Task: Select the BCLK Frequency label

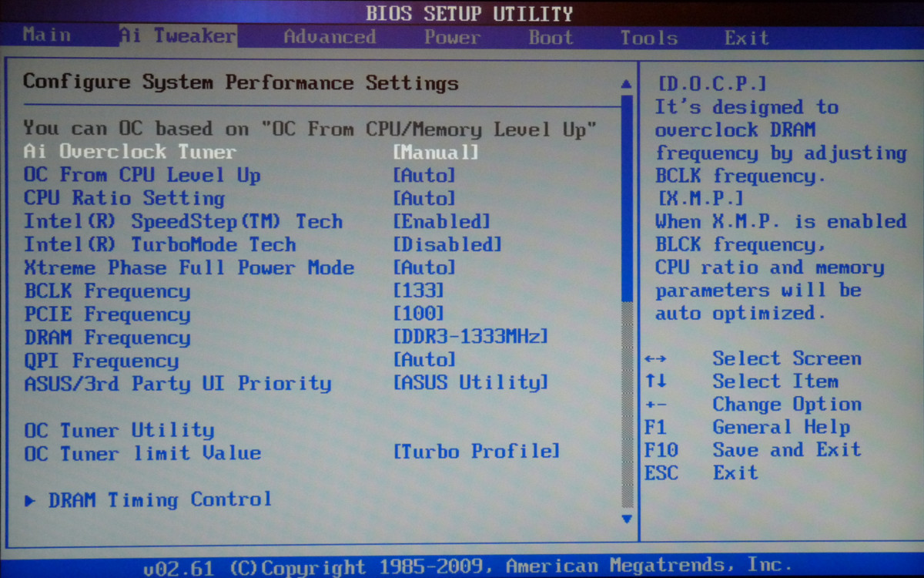Action: click(x=106, y=291)
